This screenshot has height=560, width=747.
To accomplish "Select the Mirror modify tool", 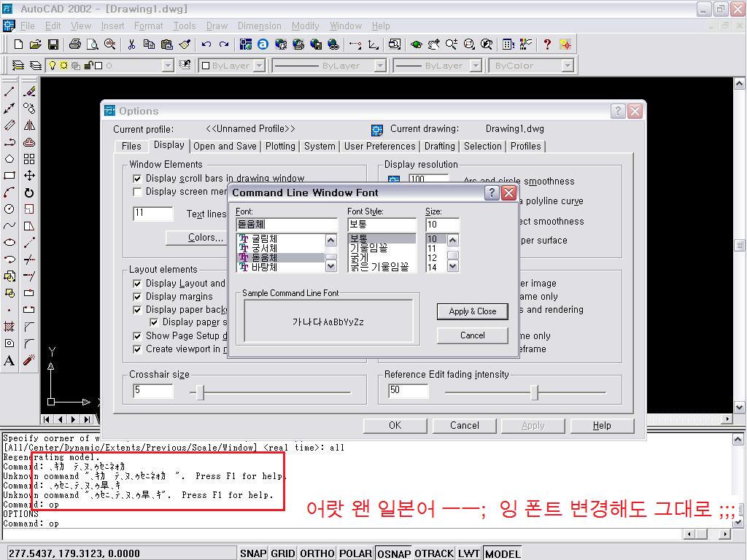I will click(29, 125).
